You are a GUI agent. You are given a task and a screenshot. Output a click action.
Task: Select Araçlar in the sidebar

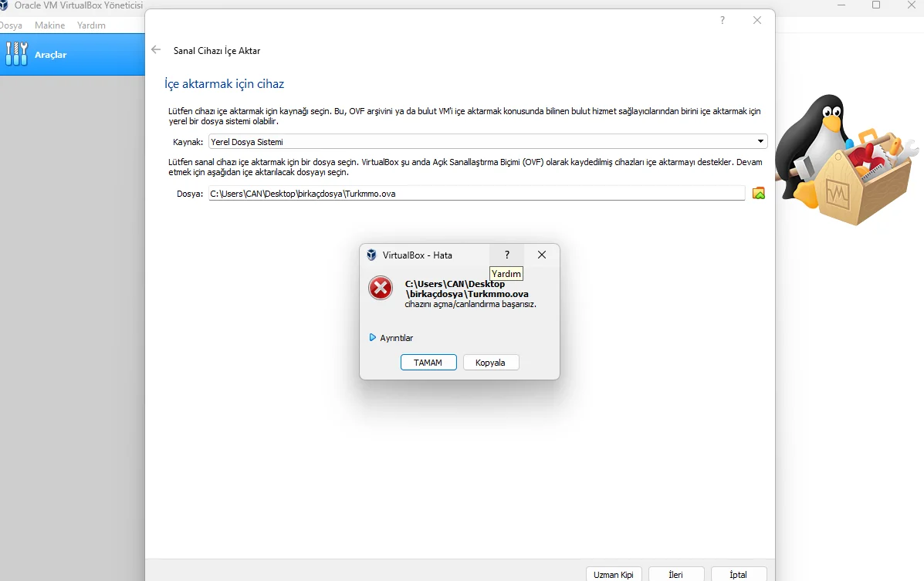[73, 54]
